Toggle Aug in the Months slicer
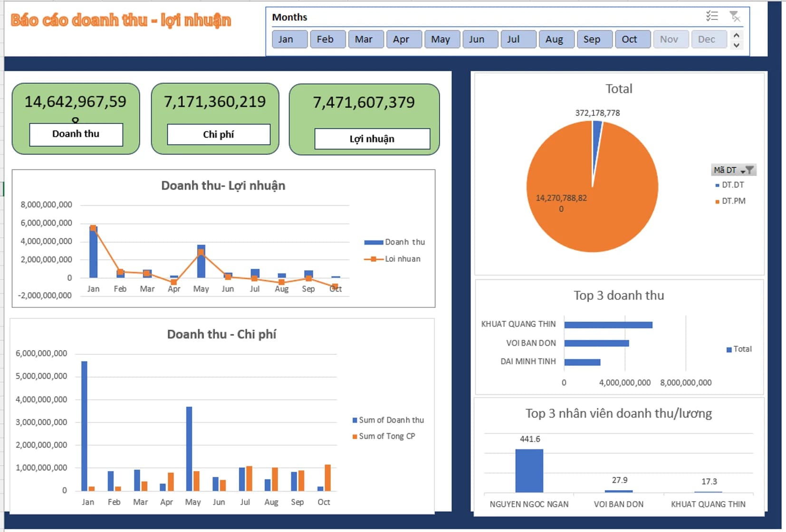The image size is (786, 532). [x=556, y=39]
